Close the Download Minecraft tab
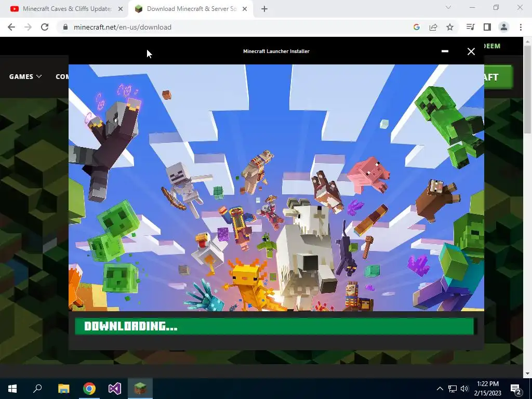532x399 pixels. (245, 9)
